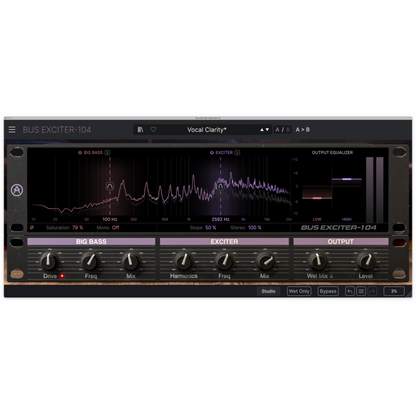Toggle the Mono Off setting
The image size is (416, 416).
coord(115,228)
